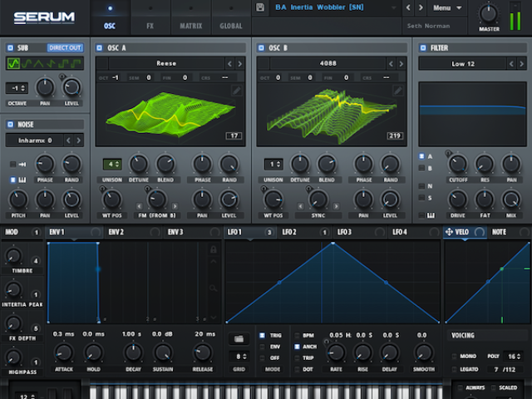Next warp mode arrow right of SYNC
Screen dimensions: 532x399
click(x=336, y=206)
